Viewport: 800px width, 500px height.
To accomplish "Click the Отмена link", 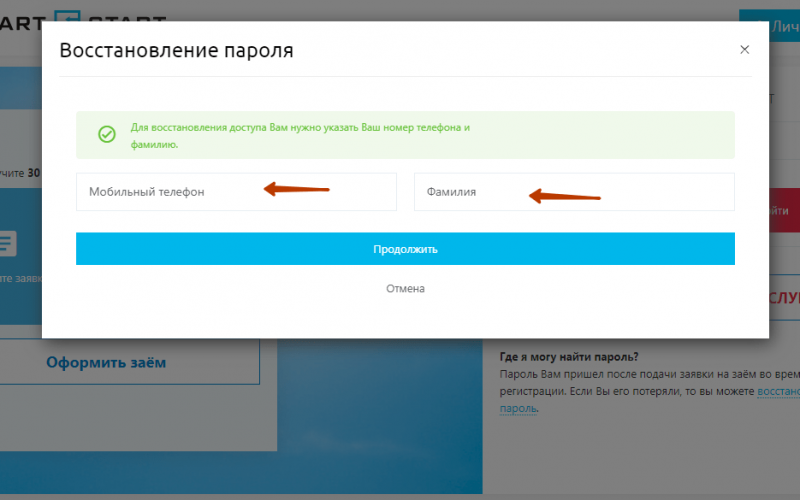I will [405, 288].
